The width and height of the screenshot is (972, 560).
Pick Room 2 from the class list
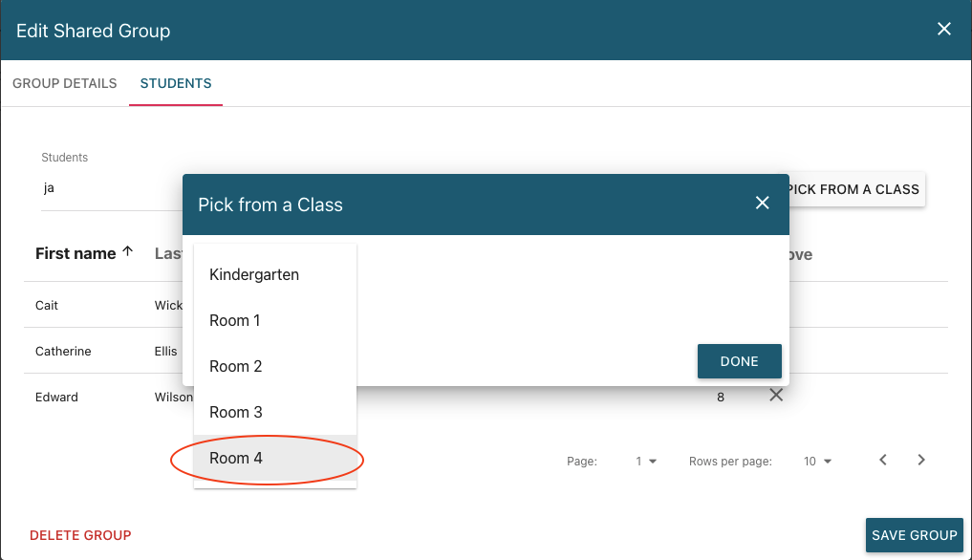[x=235, y=367]
